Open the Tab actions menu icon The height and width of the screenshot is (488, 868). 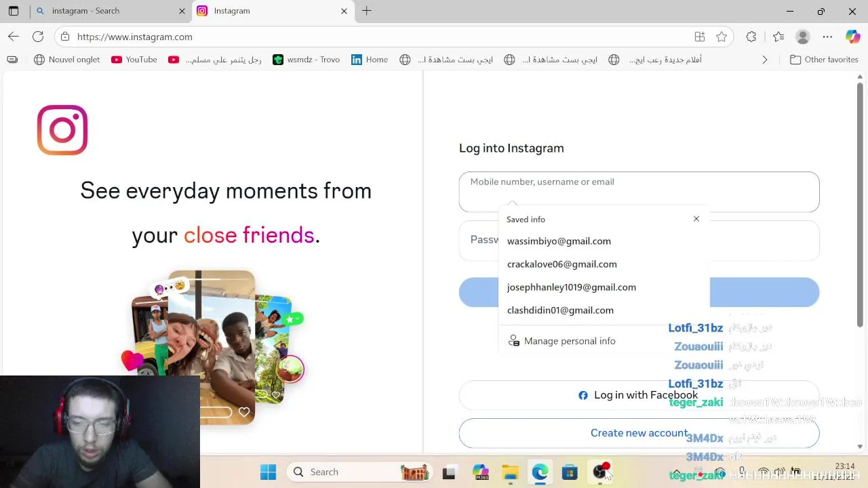14,11
